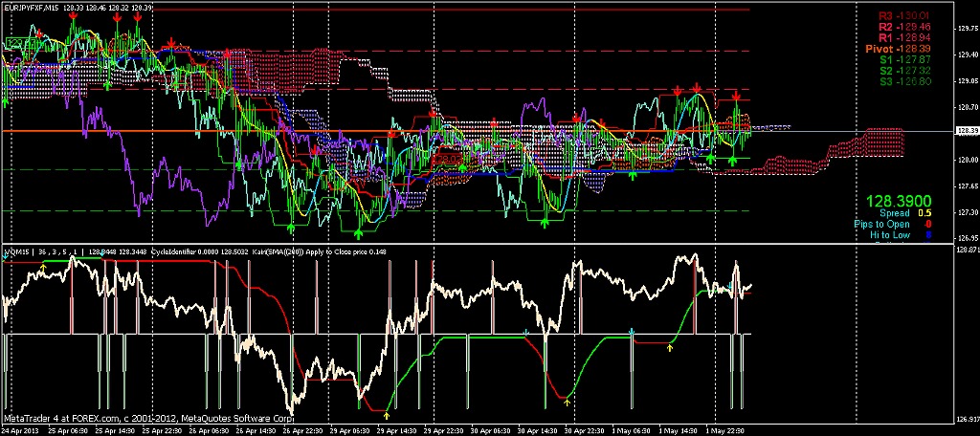
Task: Click the yellow arrow at the indicator's lowest trough
Action: pyautogui.click(x=387, y=415)
